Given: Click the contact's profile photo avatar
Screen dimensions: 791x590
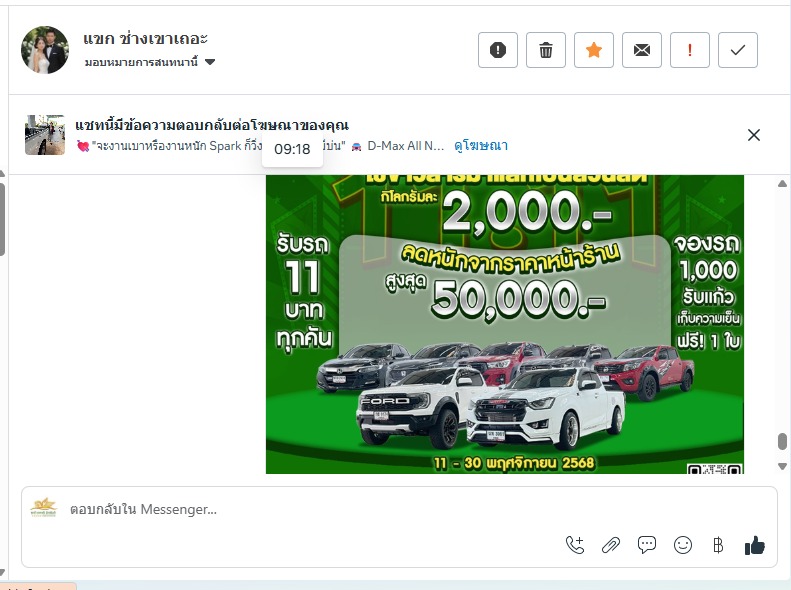Looking at the screenshot, I should (45, 50).
